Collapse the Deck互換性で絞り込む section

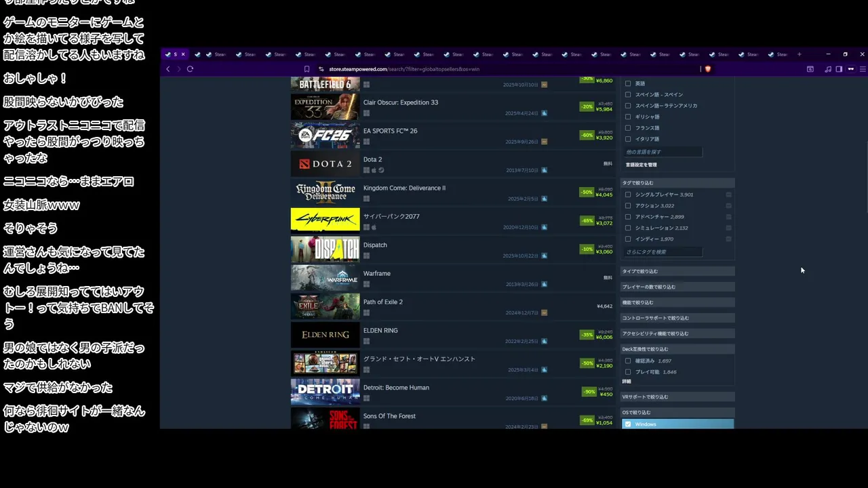point(677,349)
